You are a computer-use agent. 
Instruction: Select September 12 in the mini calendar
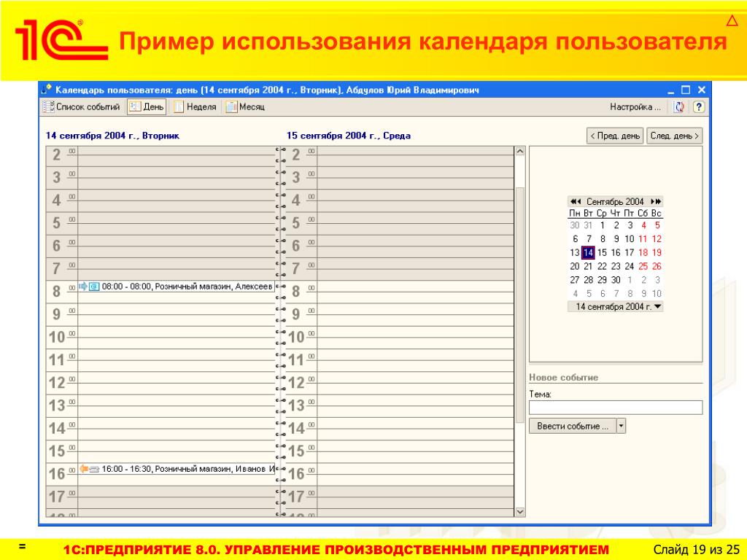tap(657, 239)
